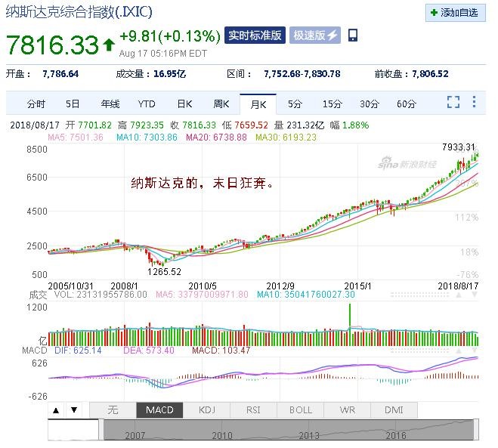Click the MA10: 7303.86 legend value
This screenshot has width=498, height=448.
tap(147, 137)
